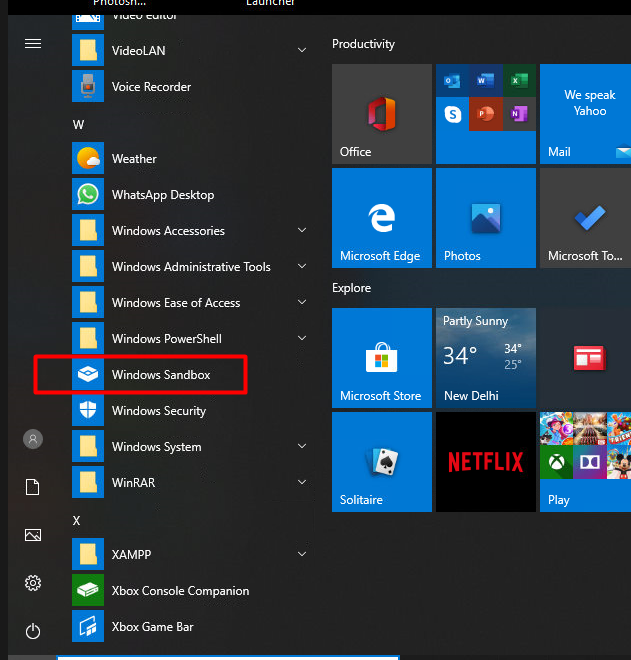Screen dimensions: 631x660
Task: Click the Power icon in sidebar
Action: click(33, 631)
